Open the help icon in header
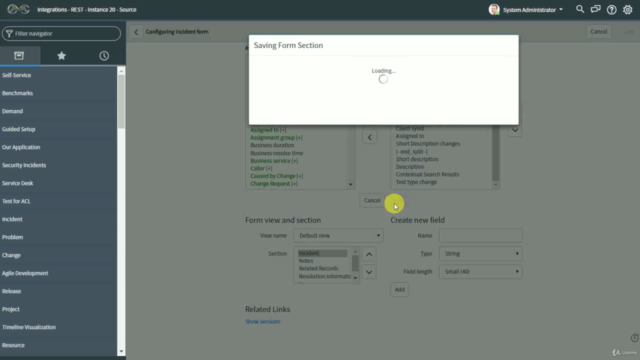Viewport: 640px width, 360px height. pyautogui.click(x=611, y=9)
